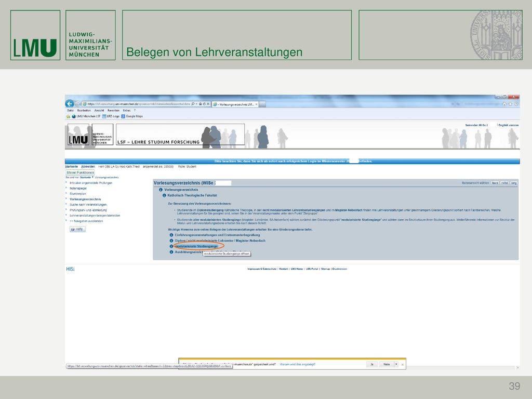Open the address bar search dropdown arrow
532x399 pixels.
(x=196, y=104)
